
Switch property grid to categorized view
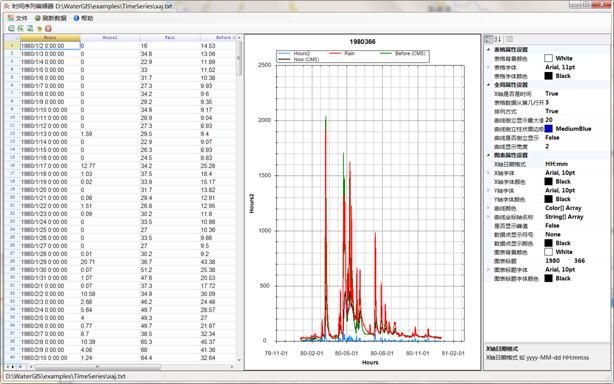pos(489,39)
